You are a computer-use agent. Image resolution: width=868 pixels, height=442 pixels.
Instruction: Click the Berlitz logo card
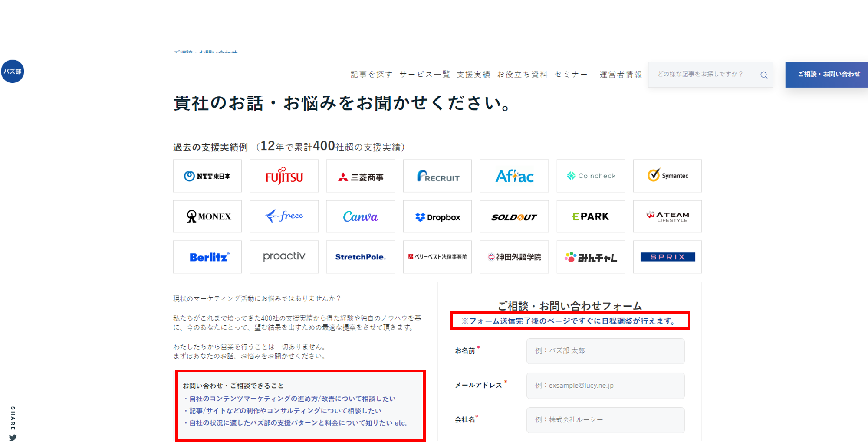[x=207, y=257]
